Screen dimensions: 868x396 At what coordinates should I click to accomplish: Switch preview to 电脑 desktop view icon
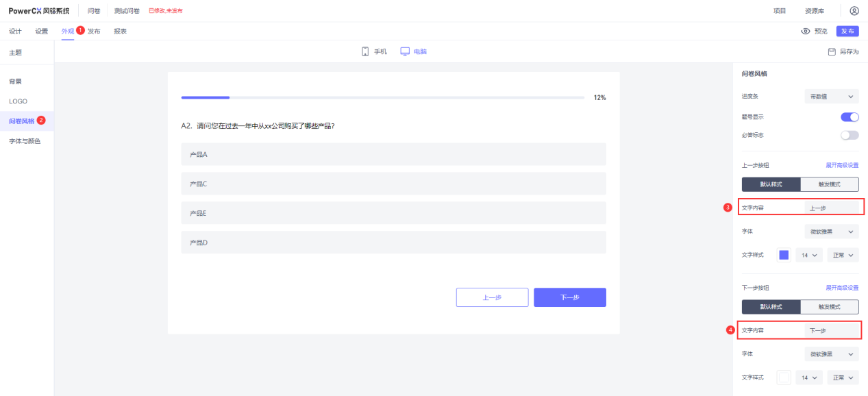pos(405,51)
